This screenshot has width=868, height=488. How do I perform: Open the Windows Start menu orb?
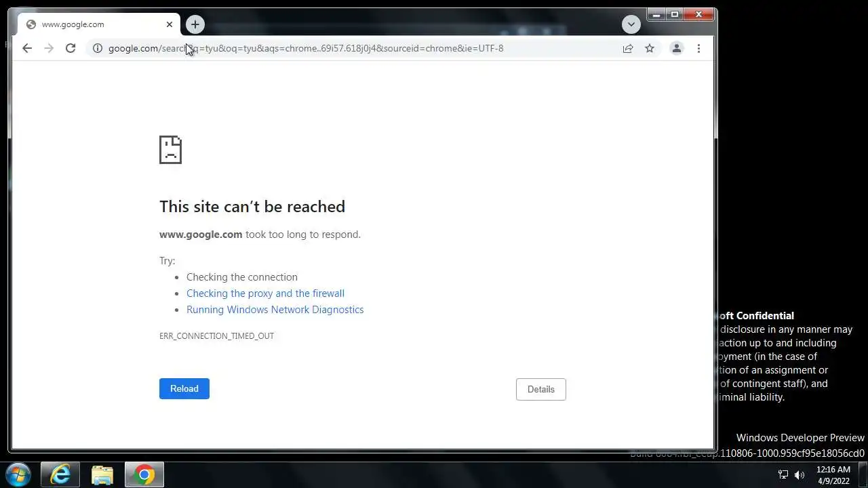pyautogui.click(x=18, y=474)
